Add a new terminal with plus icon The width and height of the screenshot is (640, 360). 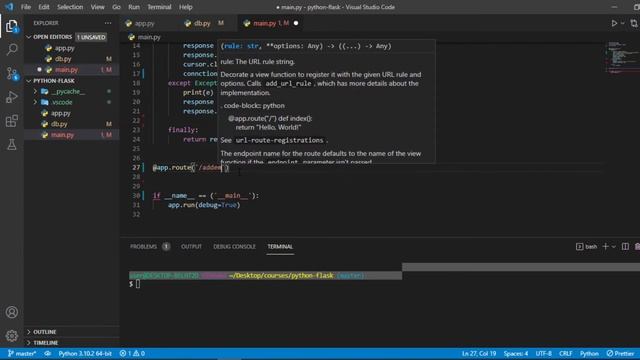pyautogui.click(x=606, y=247)
